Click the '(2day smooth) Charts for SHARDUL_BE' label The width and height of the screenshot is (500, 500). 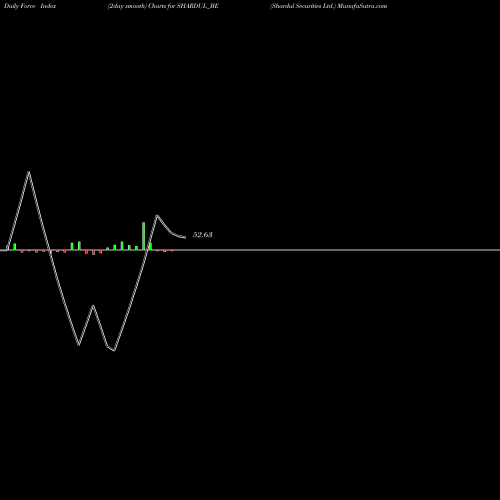(163, 6)
